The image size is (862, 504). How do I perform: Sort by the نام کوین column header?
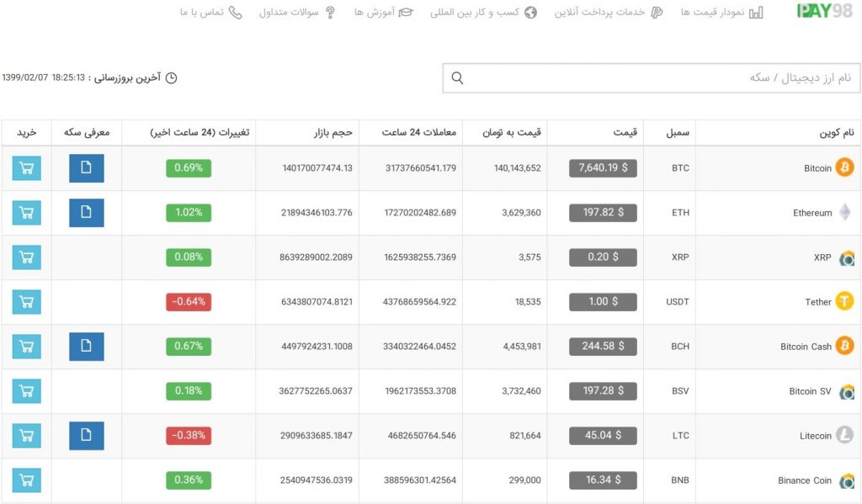837,132
